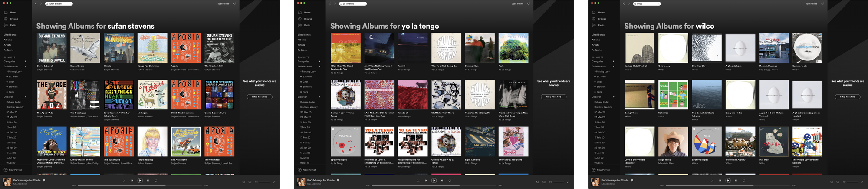
Task: Expand Categories playlists in sufan stevens window
Action: point(26,61)
